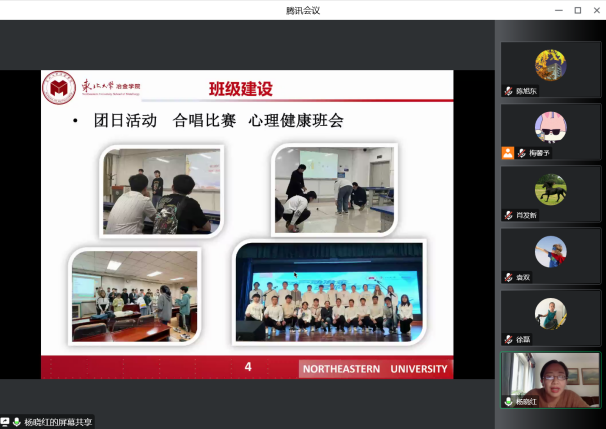The height and width of the screenshot is (429, 606).
Task: Select 徐磊's participant avatar
Action: (x=550, y=312)
